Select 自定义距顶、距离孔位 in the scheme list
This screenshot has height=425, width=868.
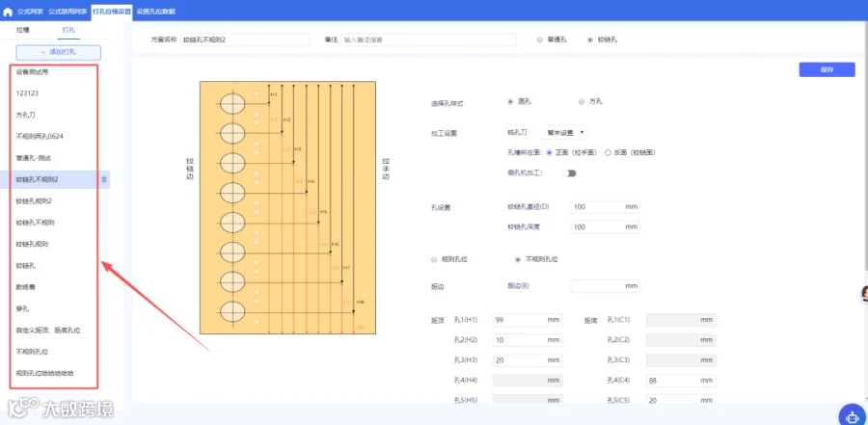[48, 331]
